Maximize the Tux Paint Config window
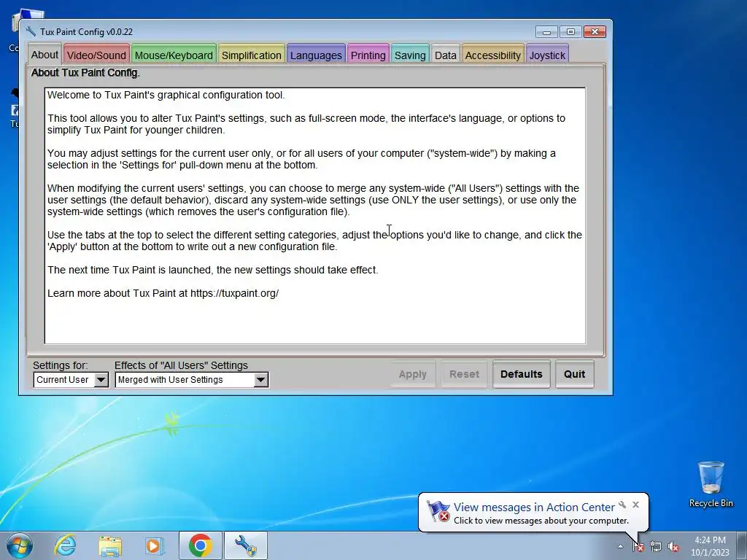Viewport: 747px width, 560px height. pyautogui.click(x=570, y=32)
